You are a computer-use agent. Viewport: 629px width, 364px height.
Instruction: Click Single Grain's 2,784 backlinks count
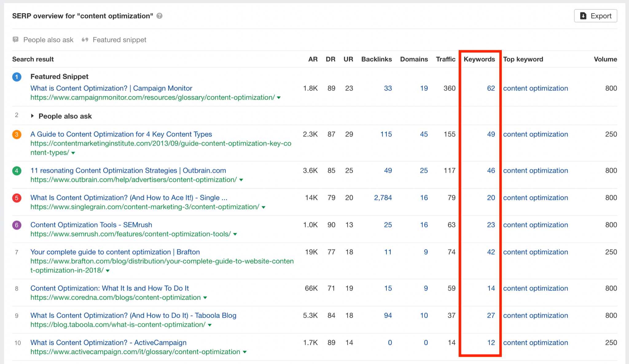point(383,198)
